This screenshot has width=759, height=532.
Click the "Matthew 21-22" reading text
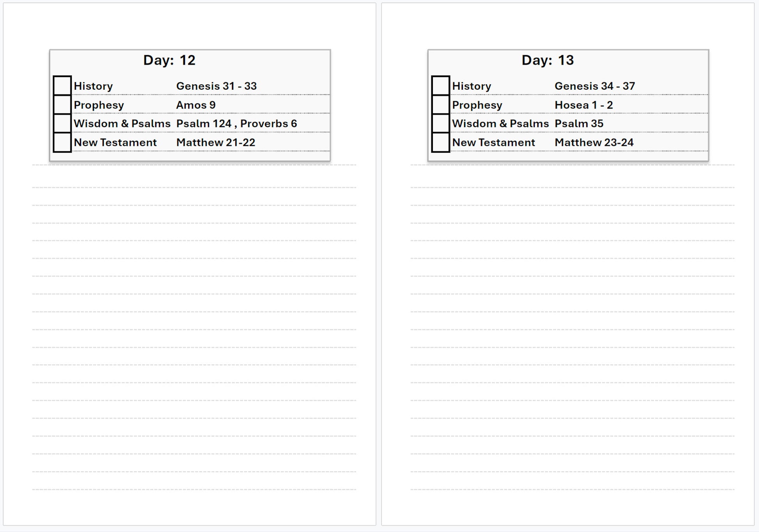[216, 142]
